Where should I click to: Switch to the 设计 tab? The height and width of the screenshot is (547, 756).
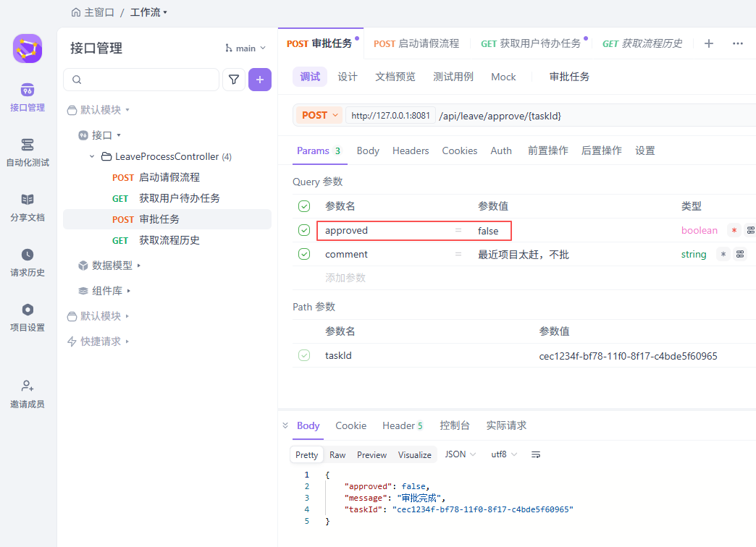[348, 77]
